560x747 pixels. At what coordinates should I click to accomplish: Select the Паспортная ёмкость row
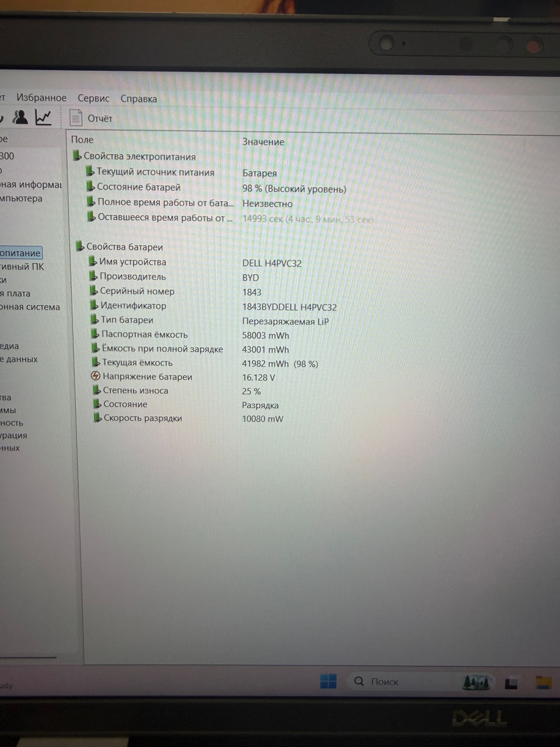(x=144, y=334)
